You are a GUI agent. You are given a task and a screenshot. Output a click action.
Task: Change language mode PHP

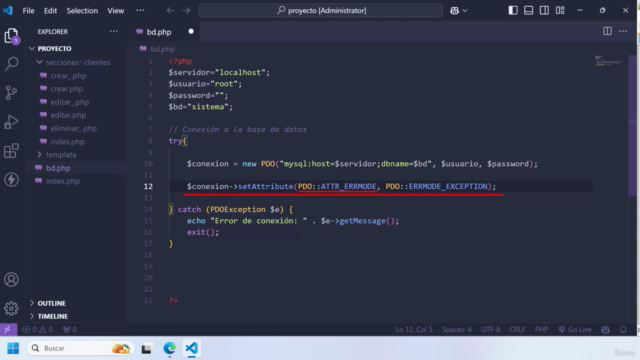(541, 329)
